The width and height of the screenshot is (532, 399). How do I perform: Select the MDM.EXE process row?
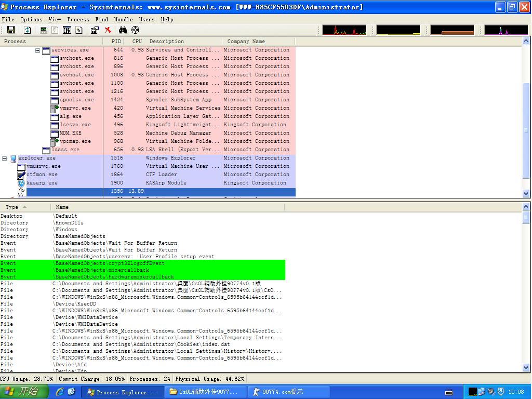[172, 133]
